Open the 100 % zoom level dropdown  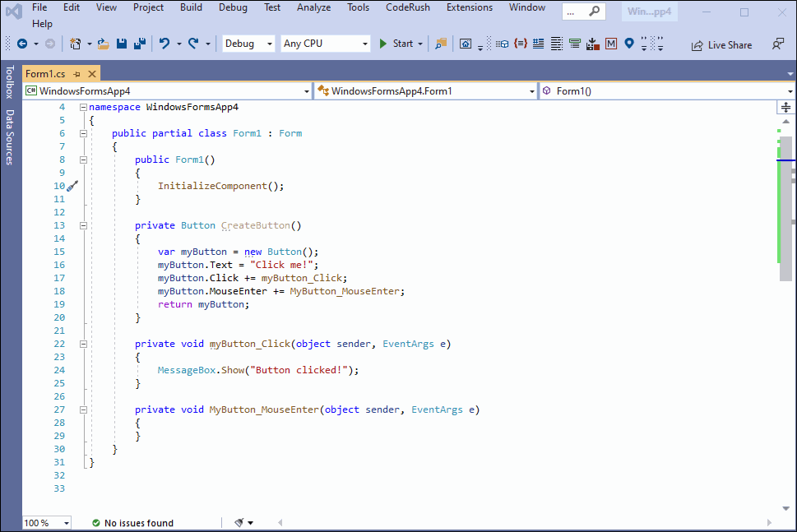click(x=46, y=523)
